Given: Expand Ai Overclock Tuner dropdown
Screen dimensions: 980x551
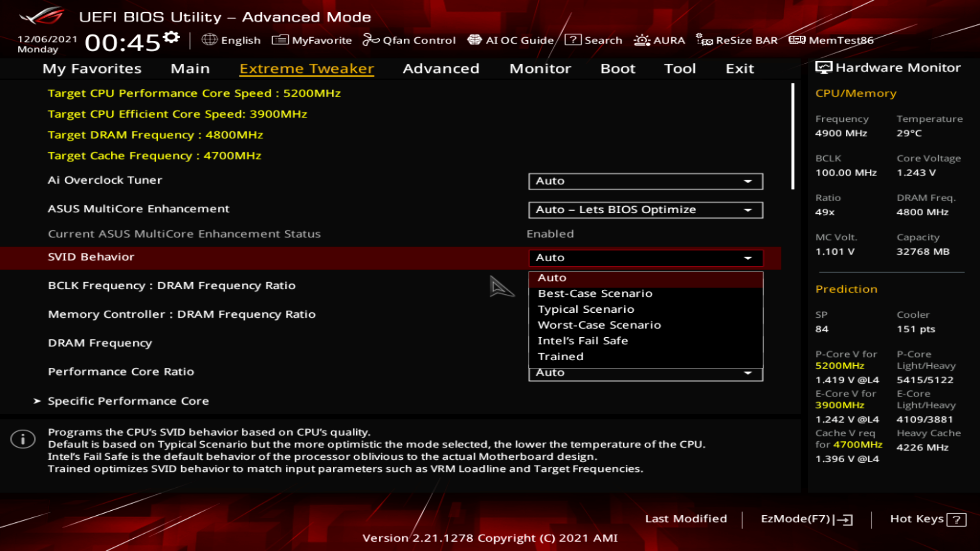Looking at the screenshot, I should pyautogui.click(x=646, y=181).
